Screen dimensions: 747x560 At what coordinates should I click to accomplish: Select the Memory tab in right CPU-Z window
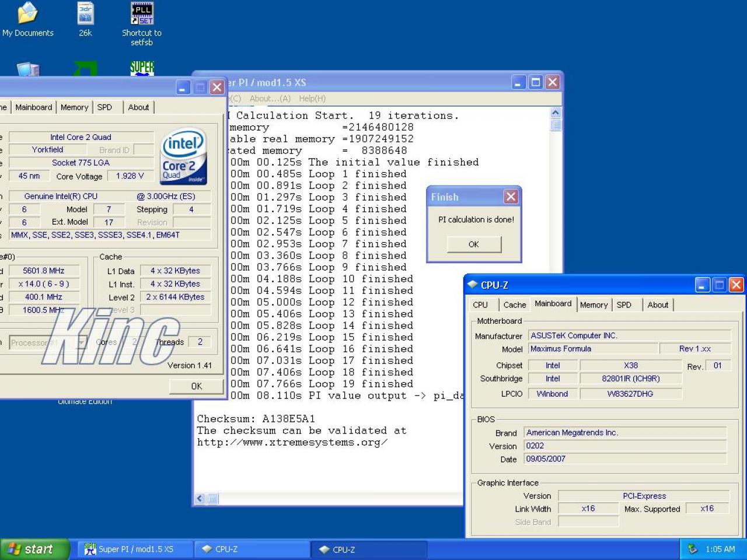pyautogui.click(x=594, y=304)
